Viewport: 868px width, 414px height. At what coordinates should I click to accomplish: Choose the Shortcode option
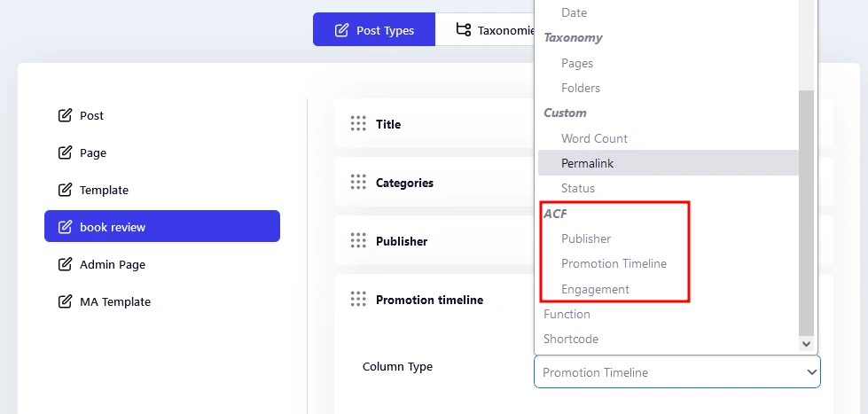(669, 339)
